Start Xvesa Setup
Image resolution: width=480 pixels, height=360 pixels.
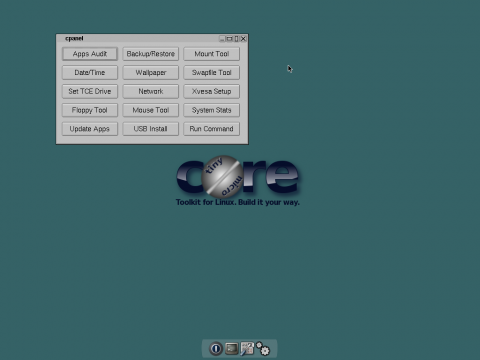click(211, 91)
